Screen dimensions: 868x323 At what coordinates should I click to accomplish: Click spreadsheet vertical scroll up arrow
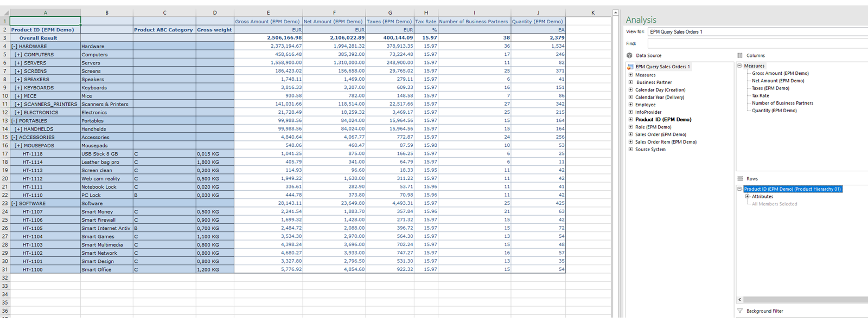click(615, 12)
